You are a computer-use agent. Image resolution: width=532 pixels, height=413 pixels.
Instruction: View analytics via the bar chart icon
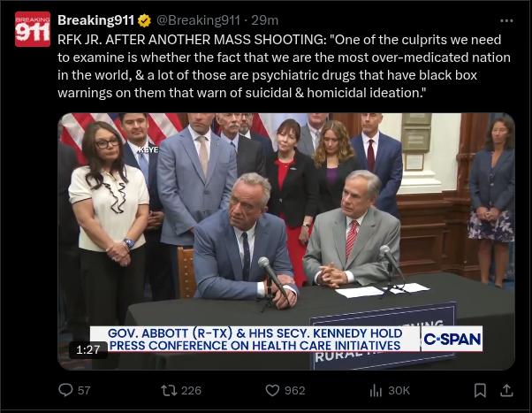coord(376,391)
